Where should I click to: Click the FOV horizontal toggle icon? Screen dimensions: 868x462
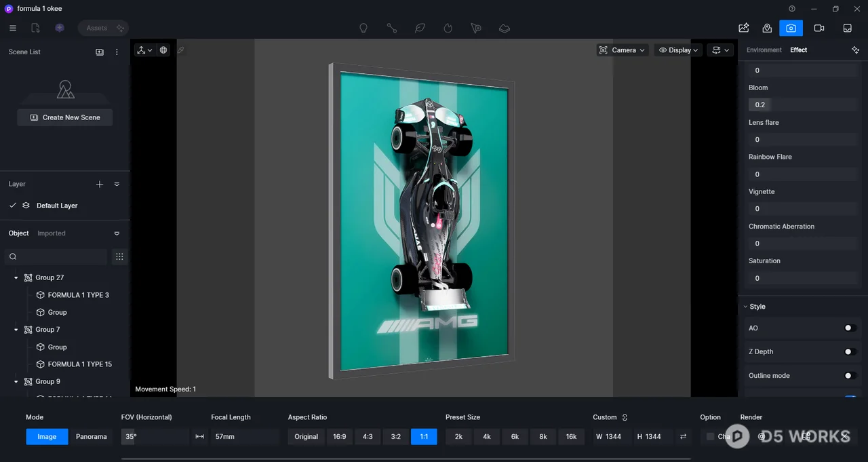click(199, 437)
